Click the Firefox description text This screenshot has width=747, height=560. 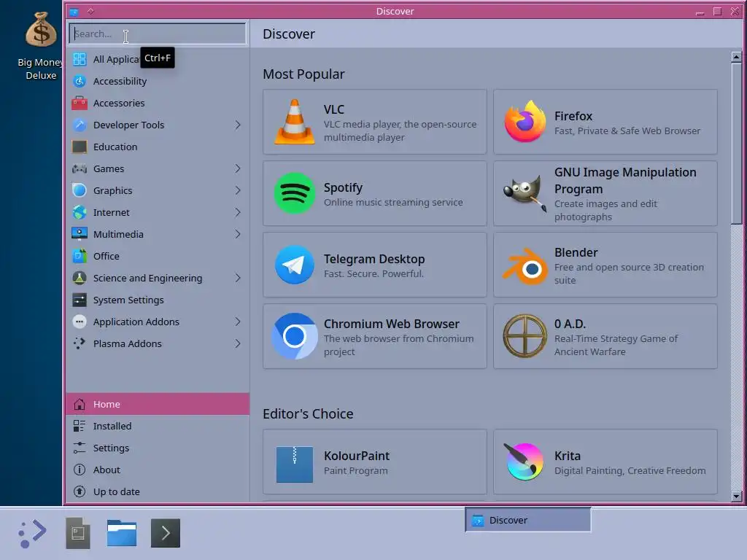pyautogui.click(x=627, y=131)
